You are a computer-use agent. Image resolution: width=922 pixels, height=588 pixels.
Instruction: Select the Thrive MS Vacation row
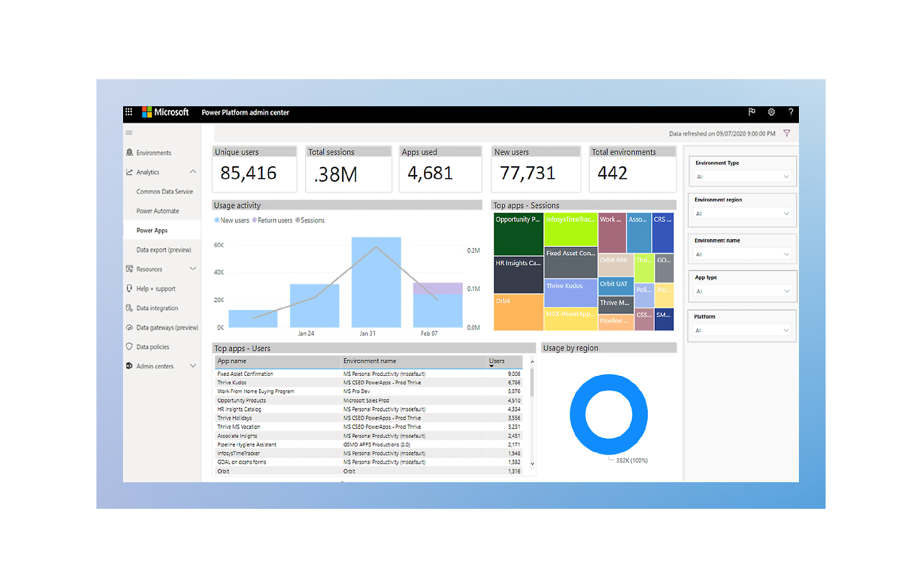point(368,427)
